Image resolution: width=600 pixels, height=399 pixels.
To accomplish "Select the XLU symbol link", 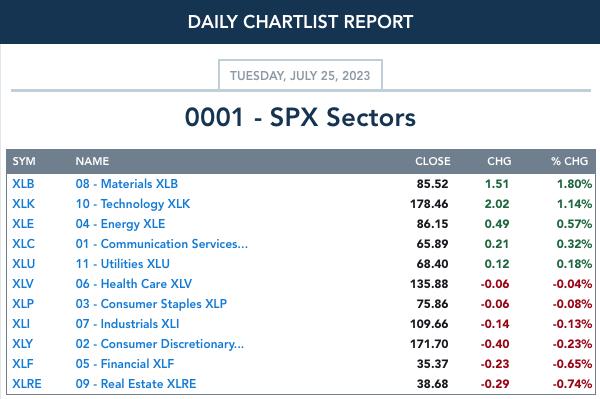I will pos(23,264).
